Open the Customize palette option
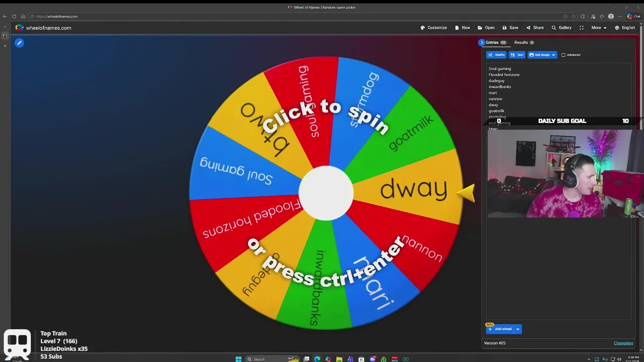The image size is (644, 362). tap(434, 28)
